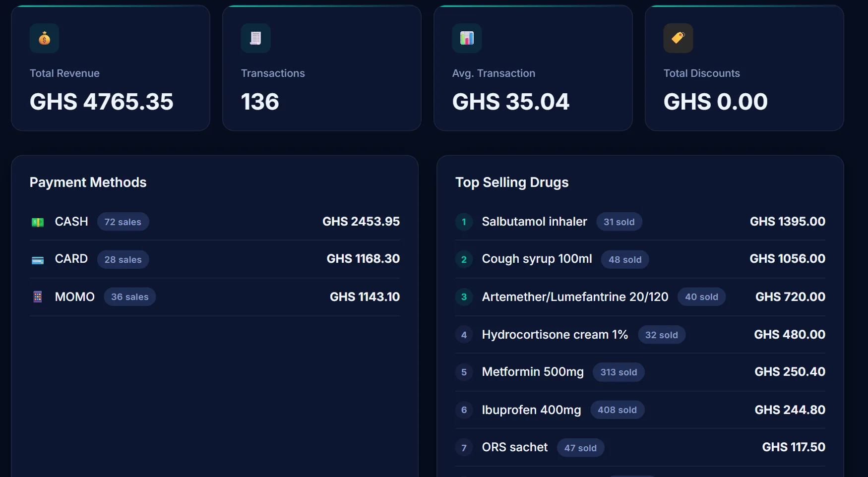Click the GHS 1143.10 momo amount
Viewport: 868px width, 477px height.
[365, 297]
